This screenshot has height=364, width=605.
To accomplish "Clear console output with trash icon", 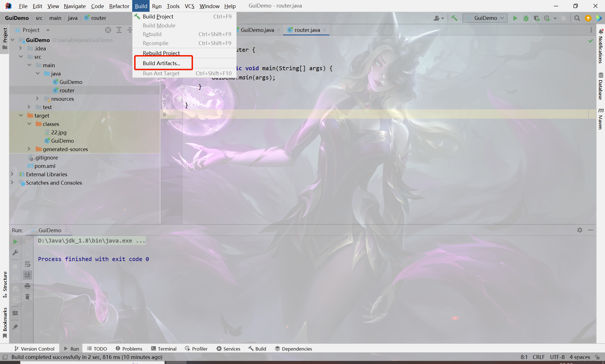I will (x=27, y=297).
